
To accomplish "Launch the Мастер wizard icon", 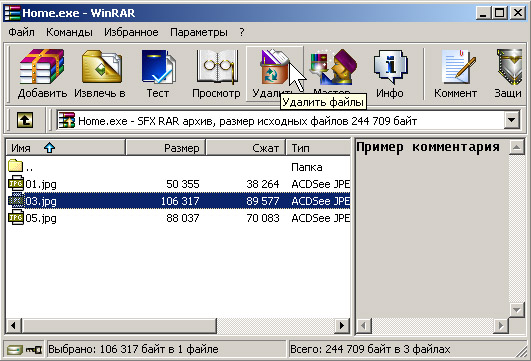I will (333, 67).
